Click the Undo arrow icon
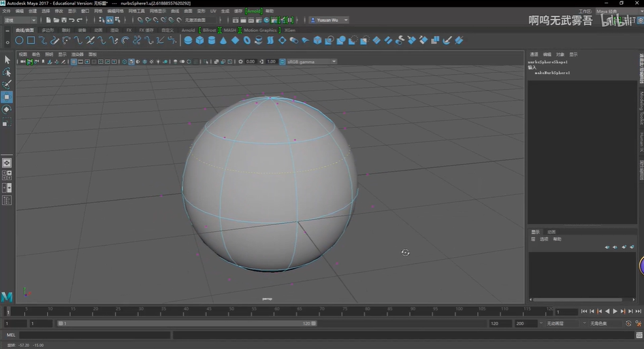Image resolution: width=644 pixels, height=349 pixels. click(x=72, y=20)
